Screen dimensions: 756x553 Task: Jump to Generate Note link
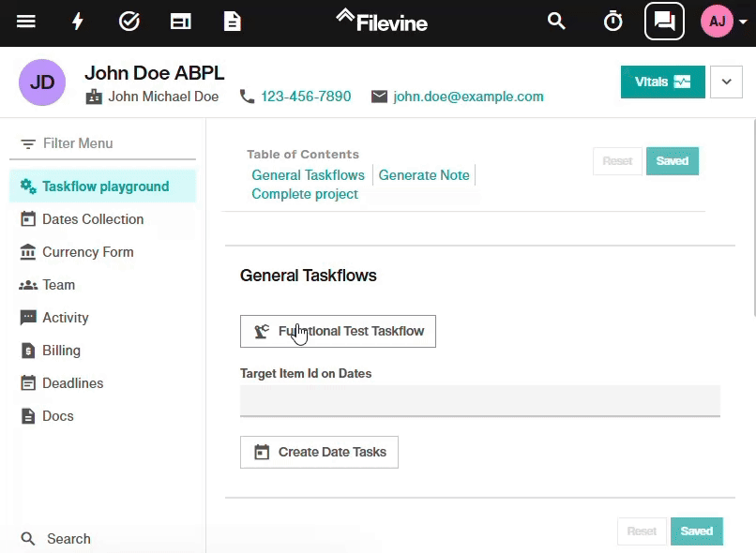pos(424,175)
